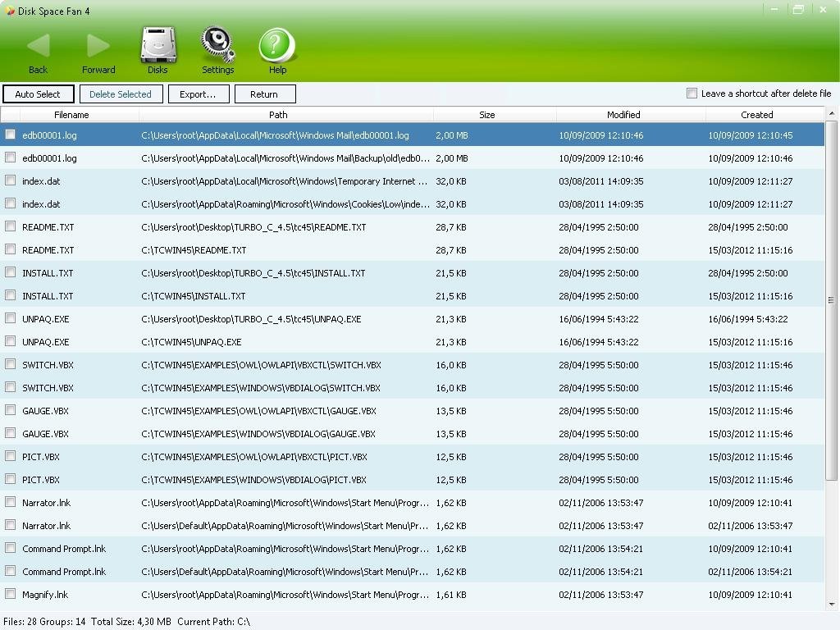Check the README.TXT row in C:\TCWIN45
The height and width of the screenshot is (630, 840).
(10, 249)
